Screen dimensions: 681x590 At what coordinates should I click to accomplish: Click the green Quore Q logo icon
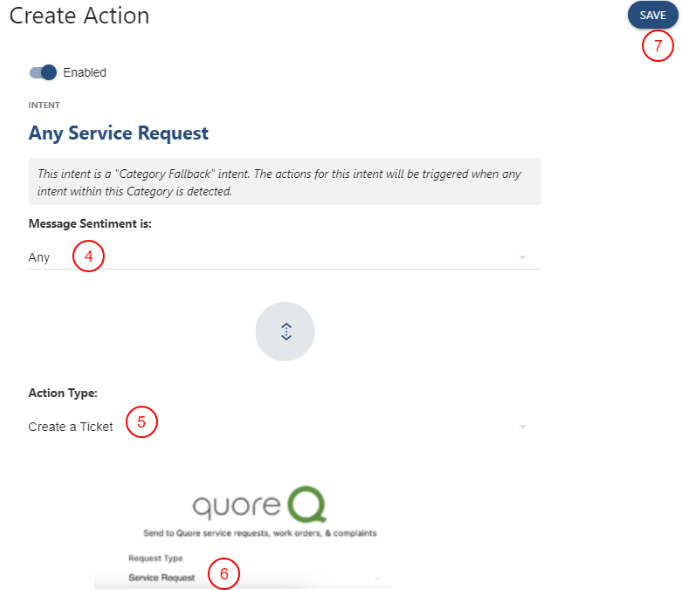305,504
